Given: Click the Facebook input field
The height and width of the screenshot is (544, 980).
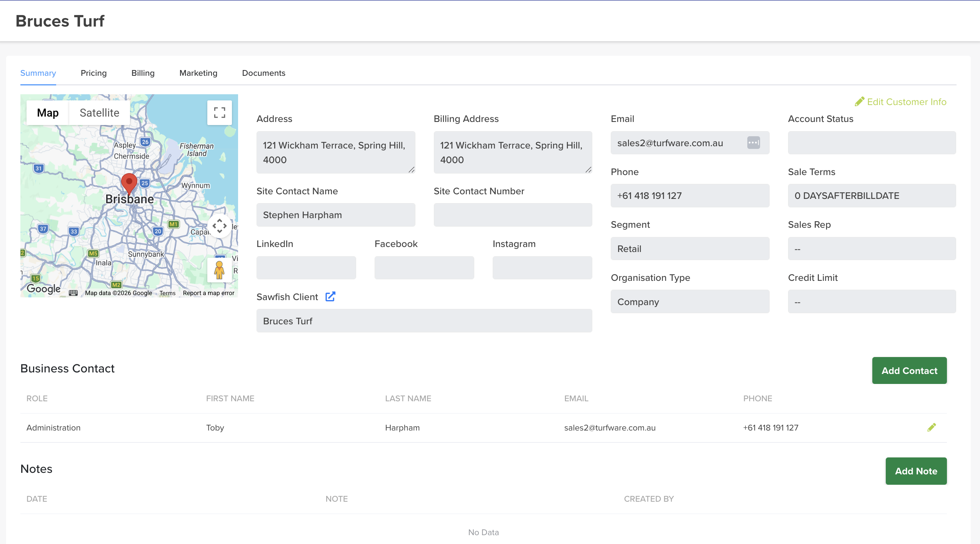Looking at the screenshot, I should (424, 268).
